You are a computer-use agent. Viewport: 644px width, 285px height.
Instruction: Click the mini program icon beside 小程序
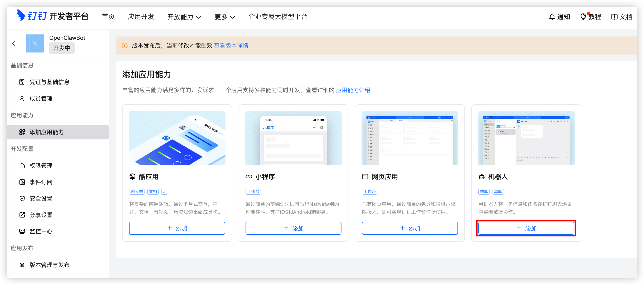coord(249,177)
